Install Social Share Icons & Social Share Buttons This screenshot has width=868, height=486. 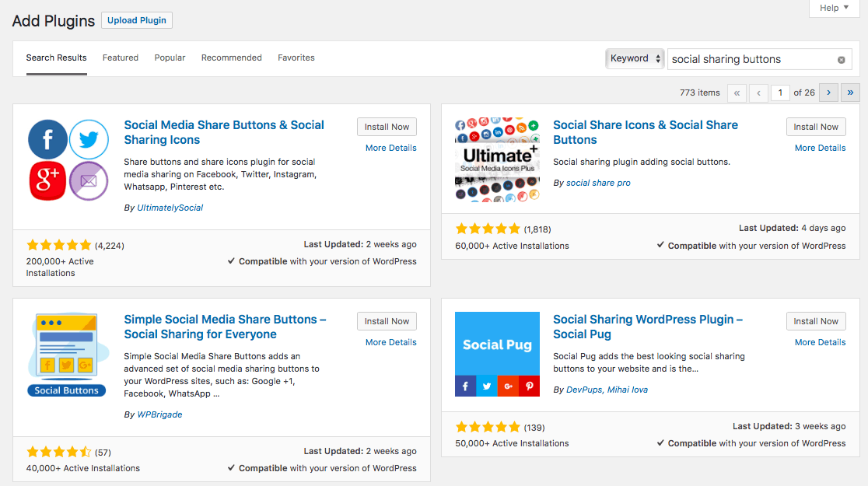816,127
